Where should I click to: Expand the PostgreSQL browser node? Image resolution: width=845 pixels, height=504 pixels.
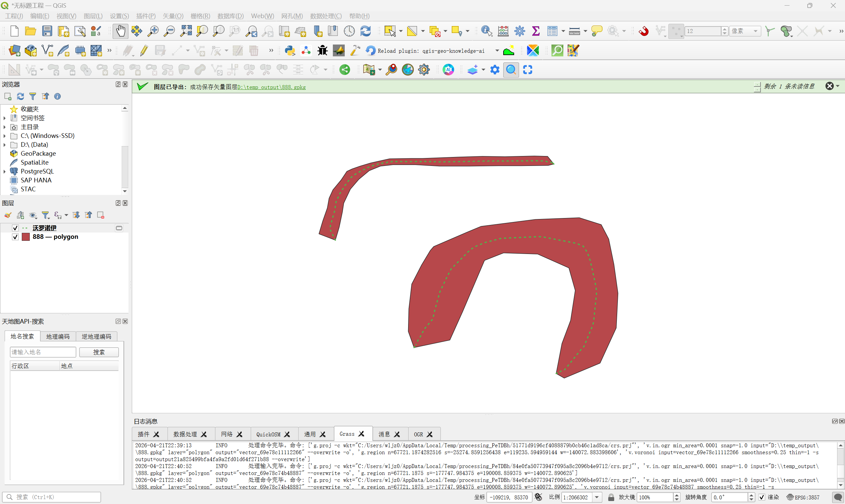4,172
